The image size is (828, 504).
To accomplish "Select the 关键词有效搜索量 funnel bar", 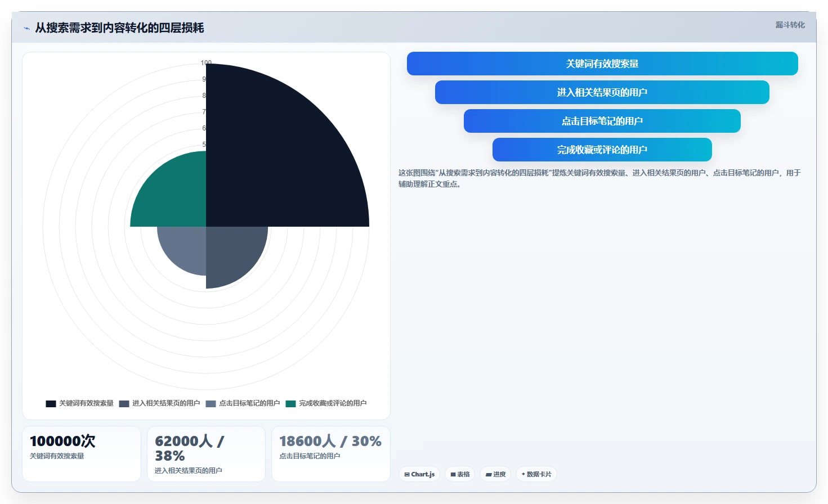I will coord(602,64).
